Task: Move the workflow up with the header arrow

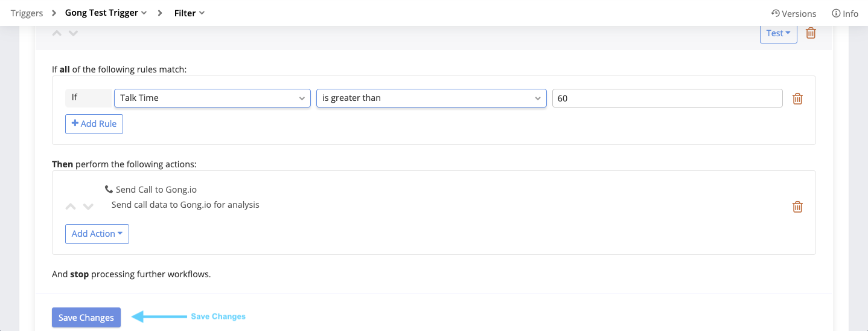Action: pos(57,33)
